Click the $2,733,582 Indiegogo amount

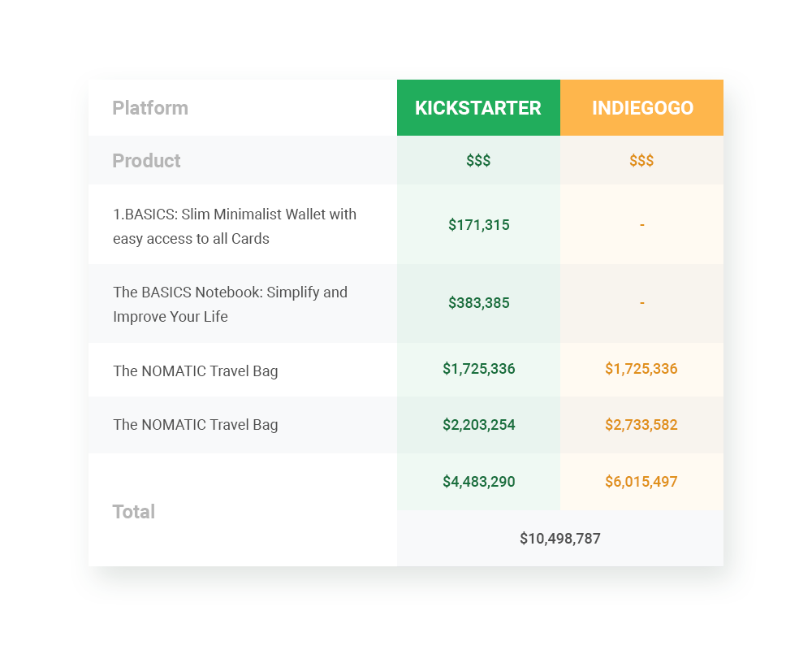[641, 425]
